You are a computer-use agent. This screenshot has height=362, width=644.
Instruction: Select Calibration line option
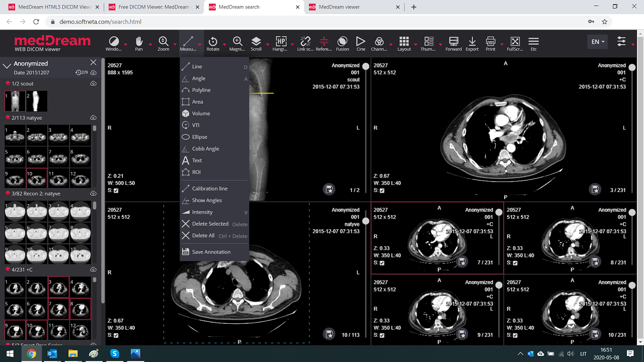point(214,189)
